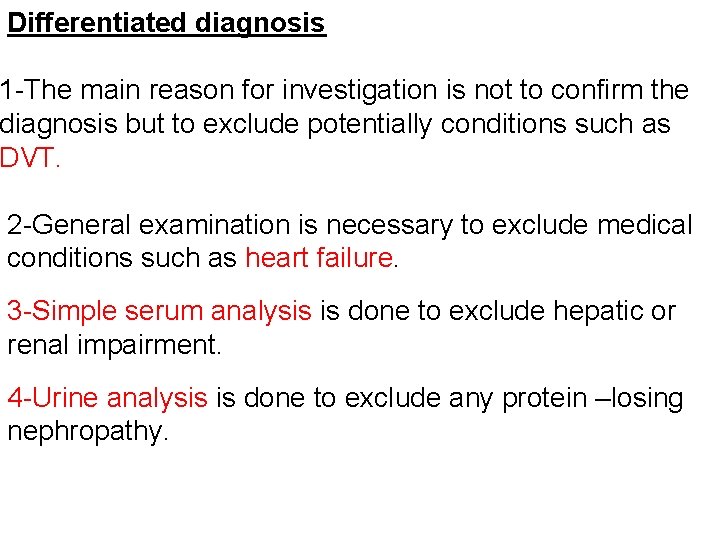Click the red '4-Urine analysis' text
The image size is (720, 540).
[107, 398]
